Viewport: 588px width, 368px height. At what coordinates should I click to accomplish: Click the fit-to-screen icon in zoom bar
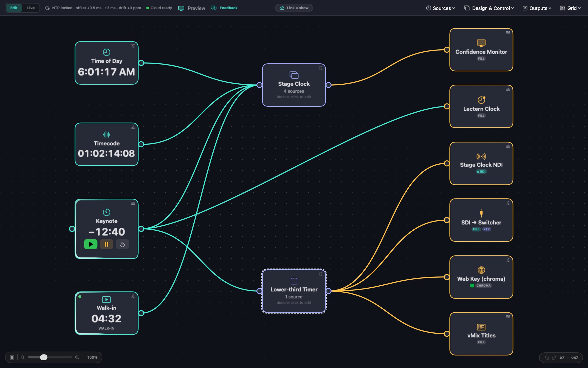click(x=12, y=357)
